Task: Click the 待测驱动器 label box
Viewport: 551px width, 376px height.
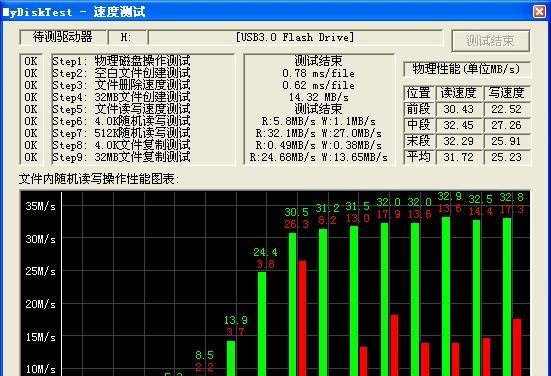Action: click(x=63, y=37)
